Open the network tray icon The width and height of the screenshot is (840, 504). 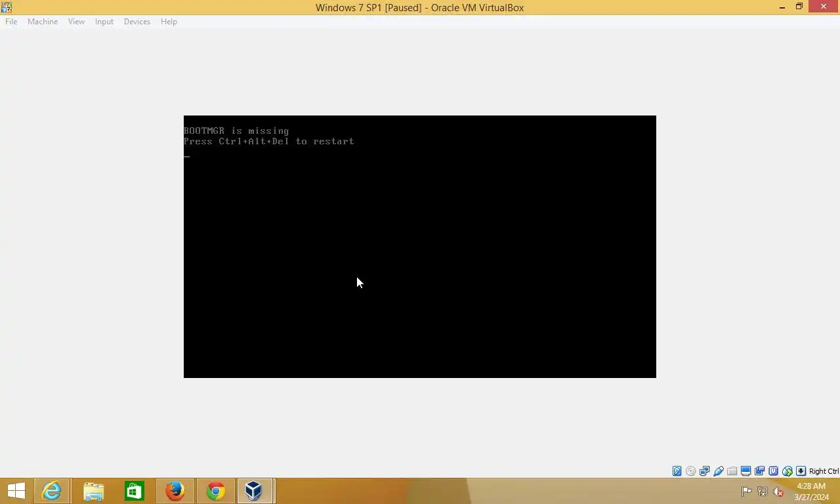763,491
